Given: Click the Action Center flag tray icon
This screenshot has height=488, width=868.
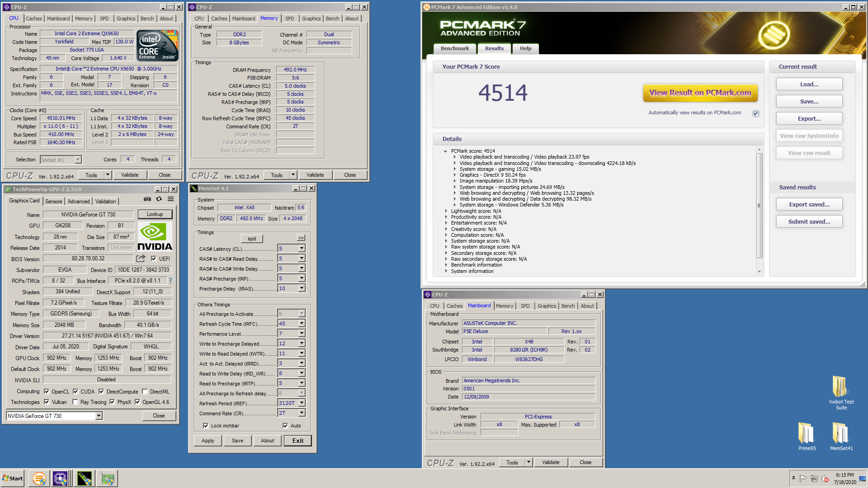Looking at the screenshot, I should [x=803, y=479].
